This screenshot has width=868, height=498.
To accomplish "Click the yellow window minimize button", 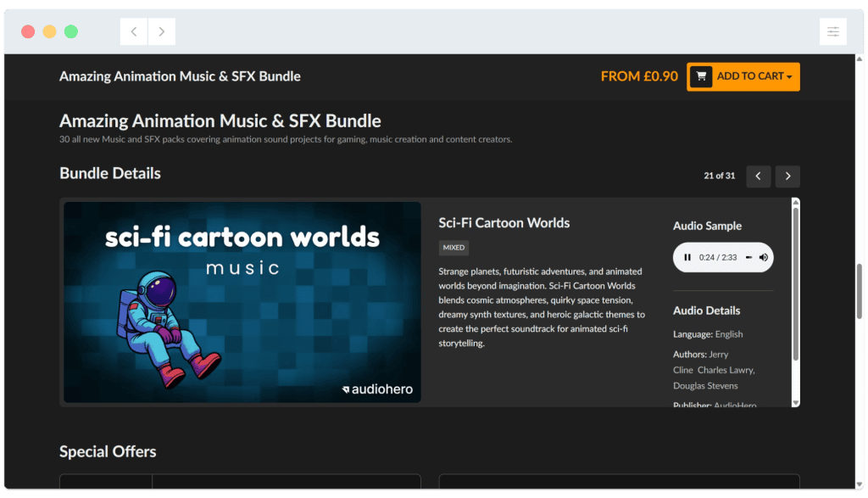I will (49, 31).
